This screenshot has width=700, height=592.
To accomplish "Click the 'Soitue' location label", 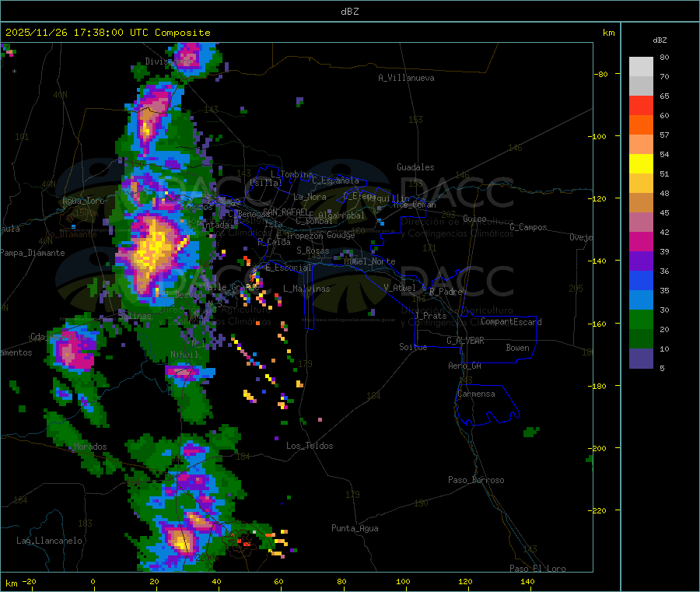I will (x=413, y=346).
